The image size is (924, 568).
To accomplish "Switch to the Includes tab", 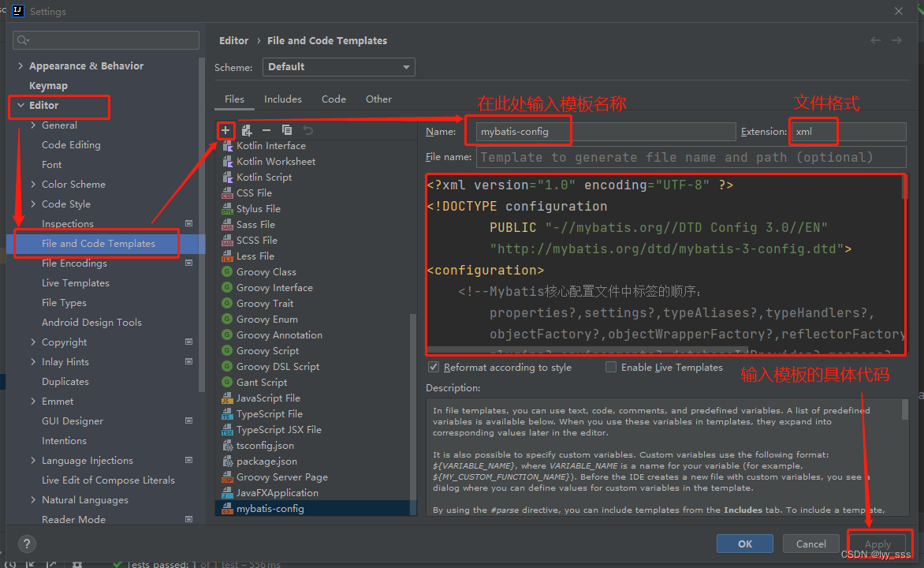I will coord(283,99).
